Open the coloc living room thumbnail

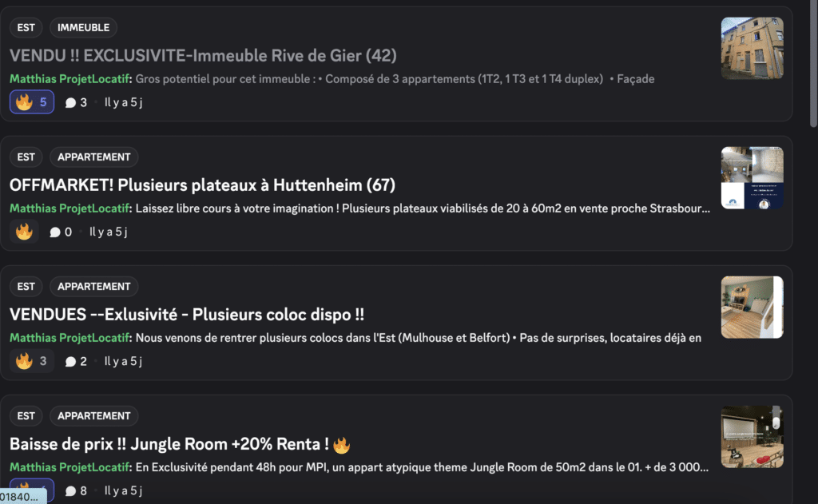coord(752,308)
